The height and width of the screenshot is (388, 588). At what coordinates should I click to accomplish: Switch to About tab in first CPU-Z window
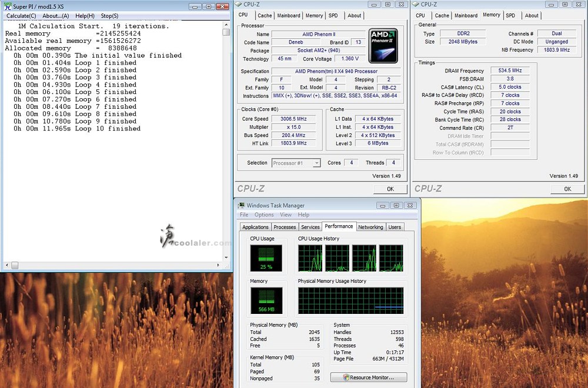point(355,15)
